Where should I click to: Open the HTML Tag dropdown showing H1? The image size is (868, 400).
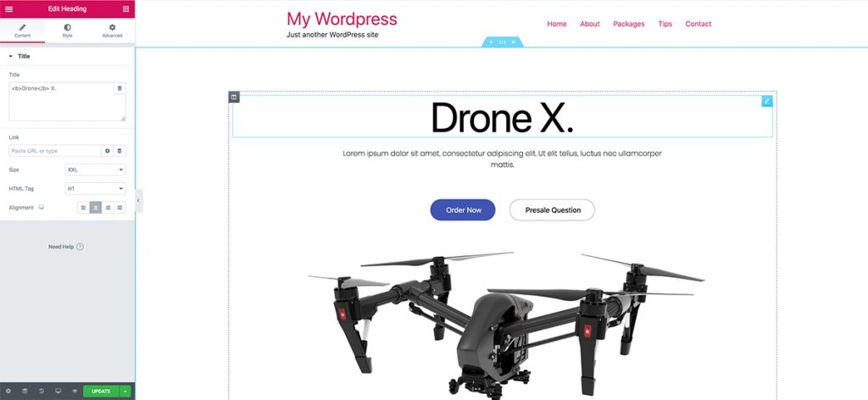(x=95, y=189)
